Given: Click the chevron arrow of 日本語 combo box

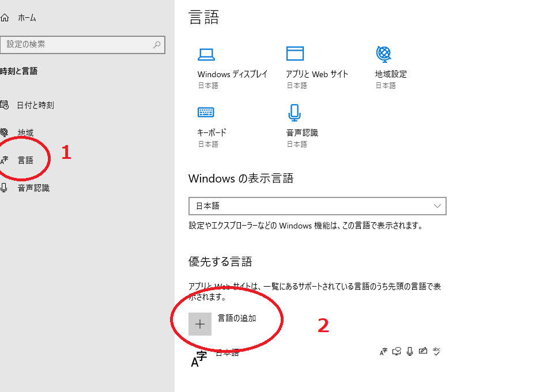Looking at the screenshot, I should (437, 206).
